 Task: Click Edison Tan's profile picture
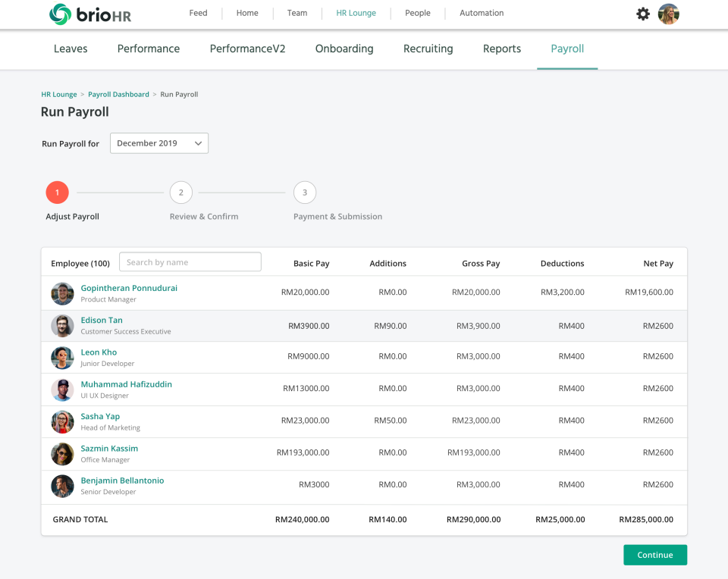point(62,325)
